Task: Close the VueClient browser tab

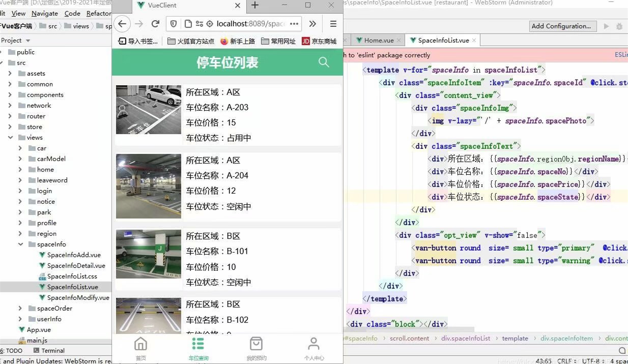Action: tap(238, 5)
